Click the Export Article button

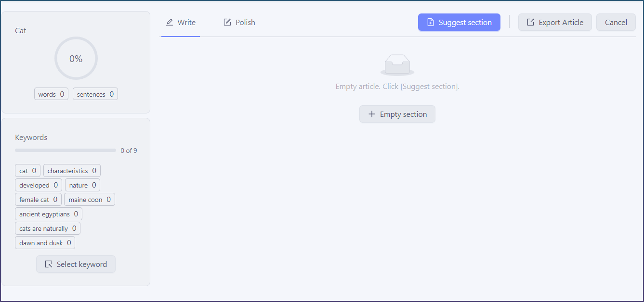pos(555,23)
